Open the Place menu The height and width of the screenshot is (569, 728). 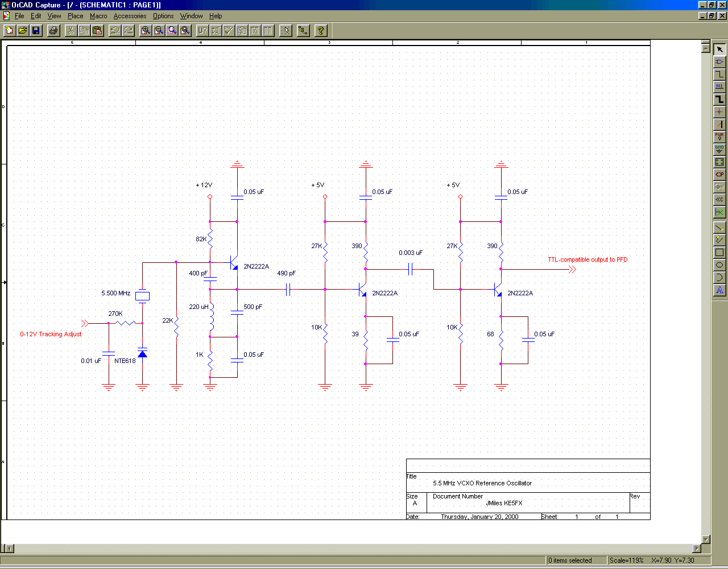[x=75, y=16]
